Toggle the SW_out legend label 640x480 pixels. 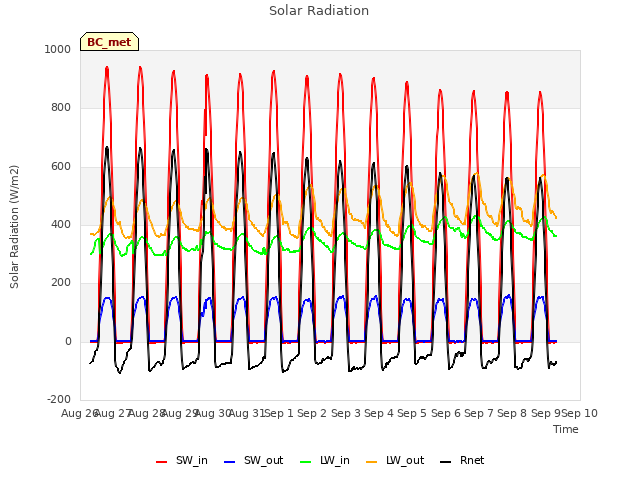point(264,460)
